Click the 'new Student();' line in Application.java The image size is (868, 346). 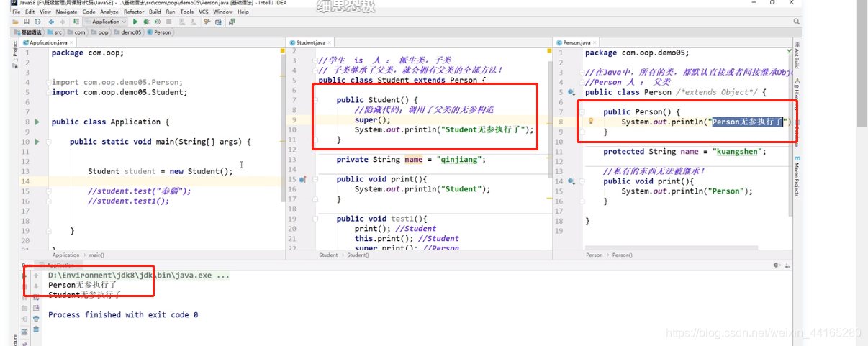(161, 171)
